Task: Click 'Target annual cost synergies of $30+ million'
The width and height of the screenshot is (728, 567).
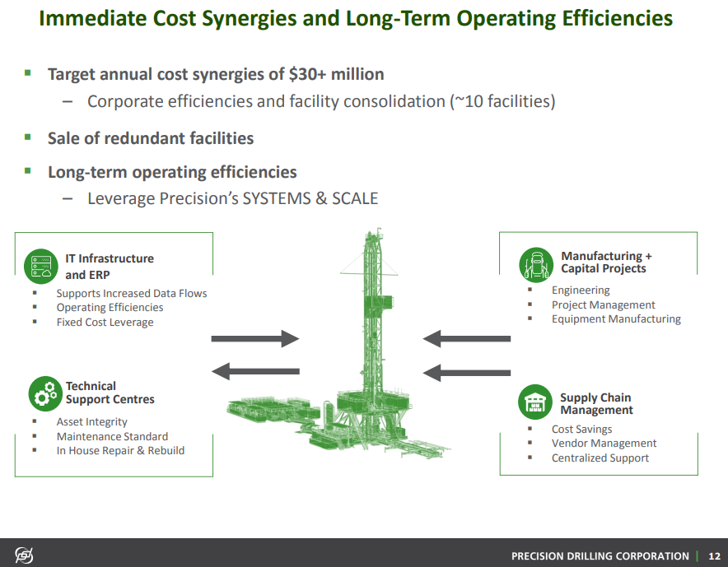Action: pyautogui.click(x=216, y=74)
